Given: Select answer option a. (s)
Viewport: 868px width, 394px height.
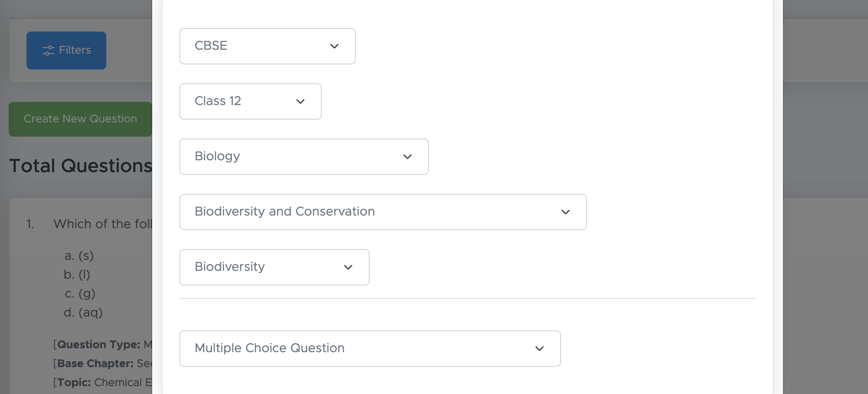Looking at the screenshot, I should pyautogui.click(x=79, y=256).
